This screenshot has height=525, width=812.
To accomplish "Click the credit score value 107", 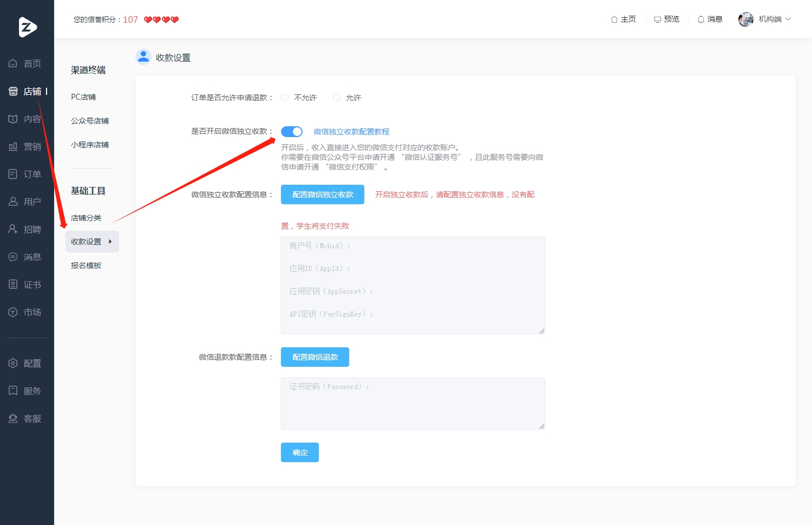I will tap(130, 20).
